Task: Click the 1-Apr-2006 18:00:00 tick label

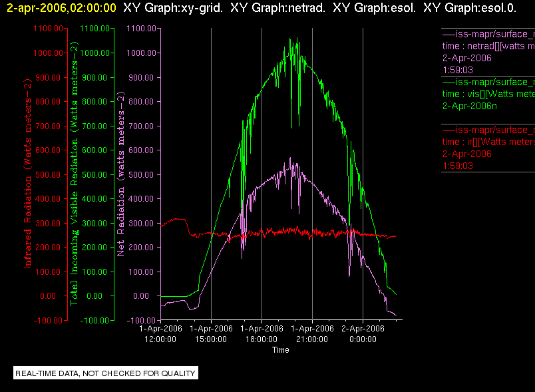Action: pyautogui.click(x=262, y=334)
